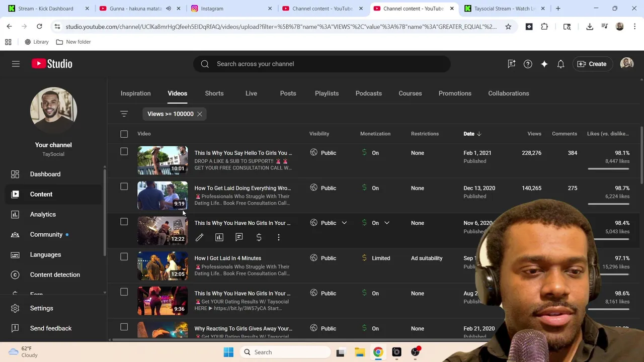Viewport: 644px width, 362px height.
Task: Click the 'Search across your channel' field
Action: pos(322,64)
